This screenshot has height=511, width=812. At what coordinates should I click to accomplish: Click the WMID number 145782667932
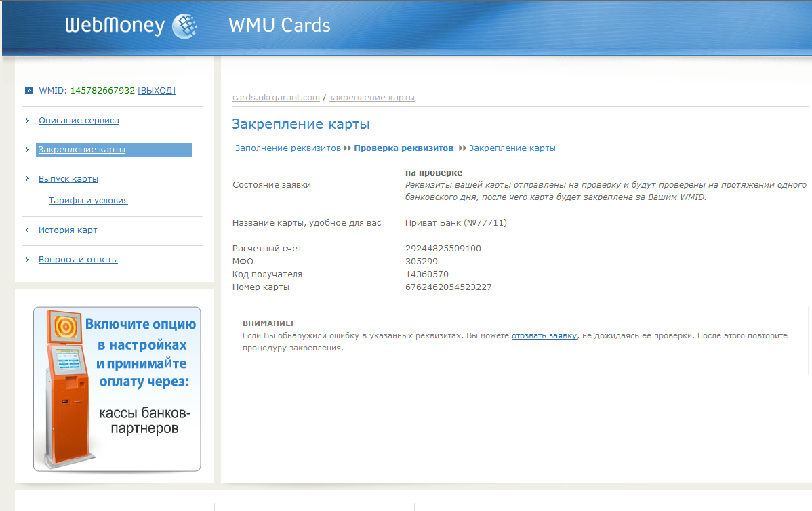[x=102, y=91]
